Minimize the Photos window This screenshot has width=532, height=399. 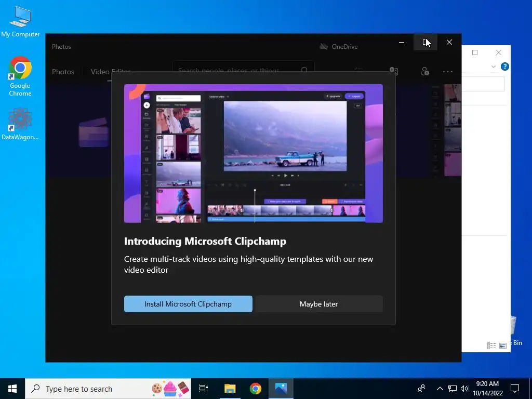click(x=402, y=42)
